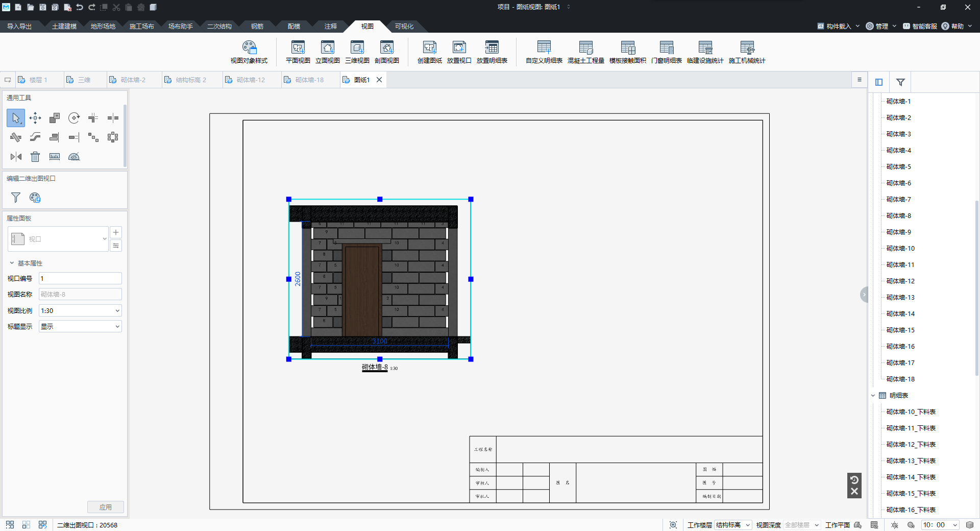This screenshot has width=980, height=531.
Task: Open the 砌体墙-12 document tab
Action: [251, 80]
